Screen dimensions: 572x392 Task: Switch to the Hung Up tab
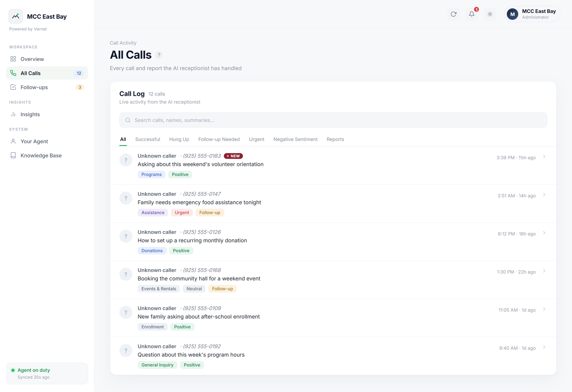(x=179, y=139)
